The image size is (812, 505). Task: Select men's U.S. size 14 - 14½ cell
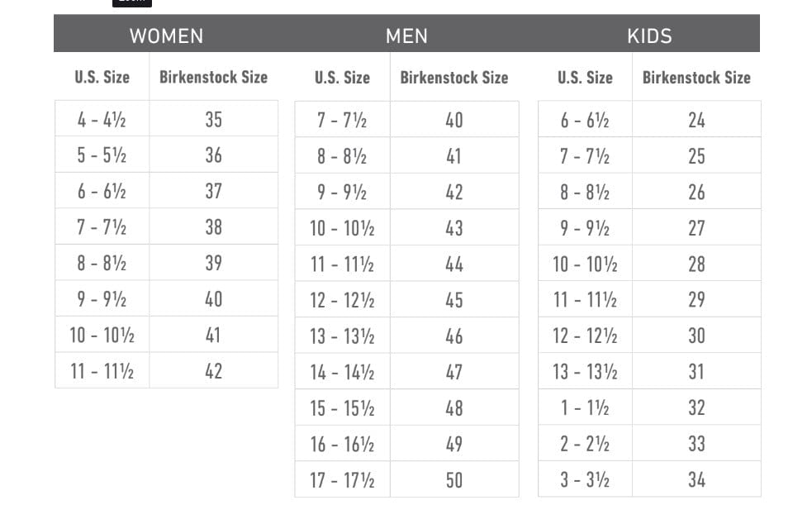pyautogui.click(x=342, y=372)
